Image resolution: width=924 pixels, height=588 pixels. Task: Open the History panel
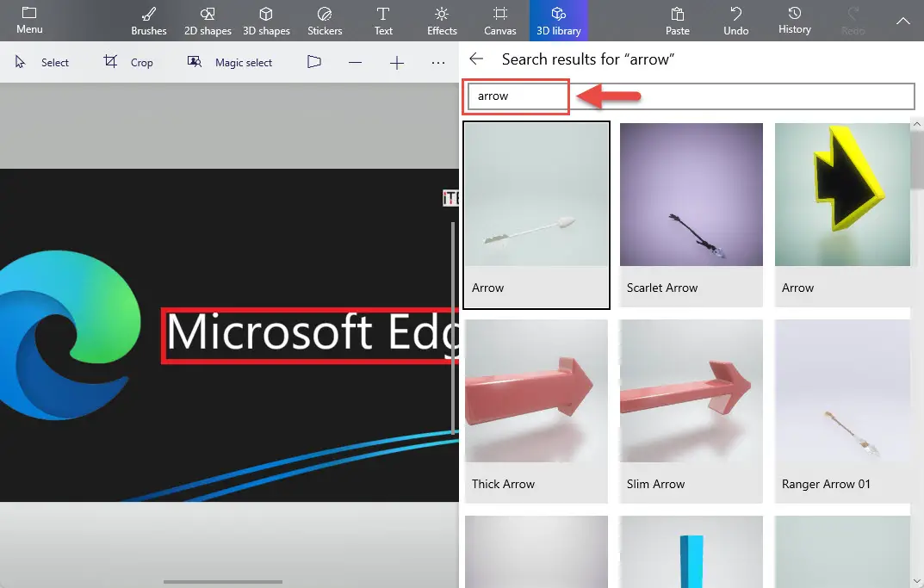tap(793, 21)
